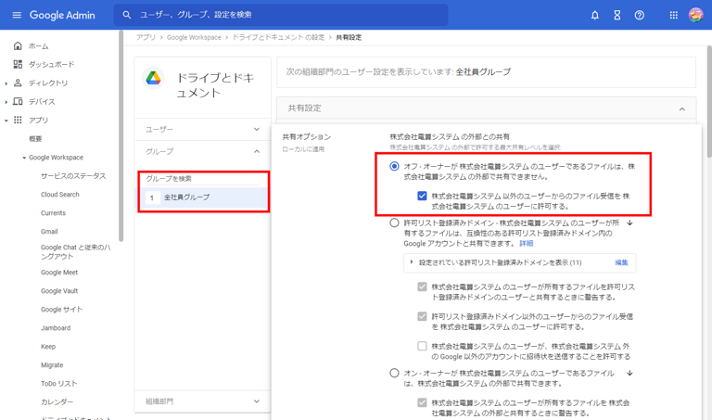Click アプリ breadcrumb link
This screenshot has height=420, width=712.
pos(146,37)
